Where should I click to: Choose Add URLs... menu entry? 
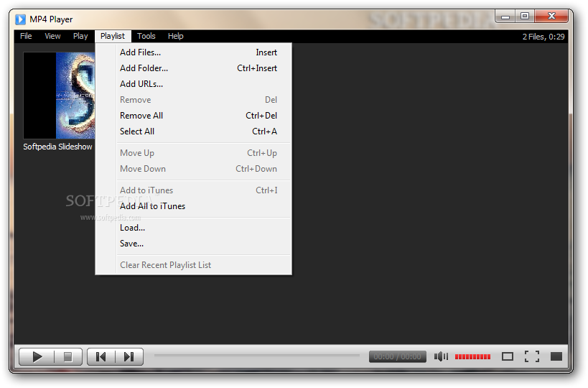tap(194, 84)
